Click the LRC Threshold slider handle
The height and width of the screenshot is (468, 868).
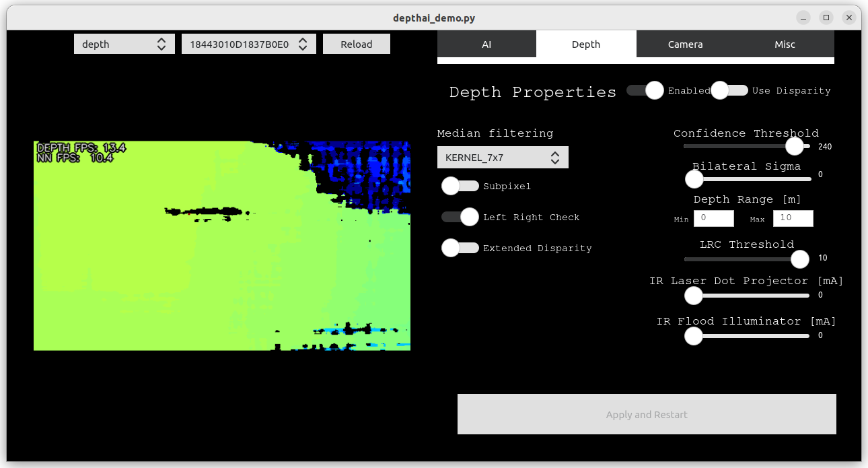coord(800,259)
